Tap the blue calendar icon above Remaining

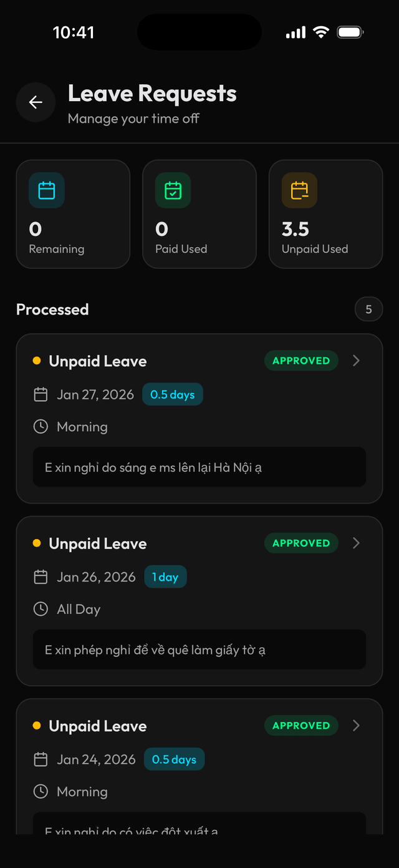point(46,190)
